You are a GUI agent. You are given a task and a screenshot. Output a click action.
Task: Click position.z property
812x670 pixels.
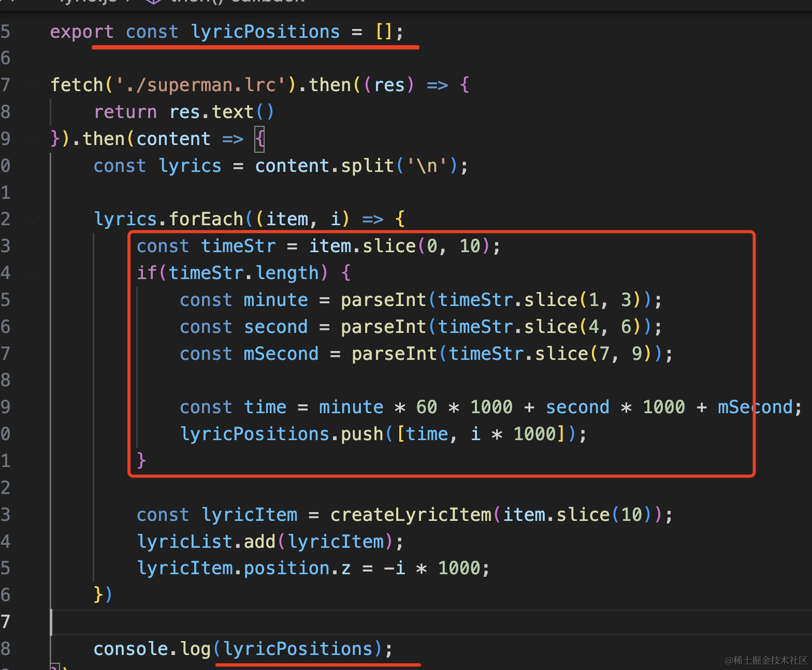297,569
